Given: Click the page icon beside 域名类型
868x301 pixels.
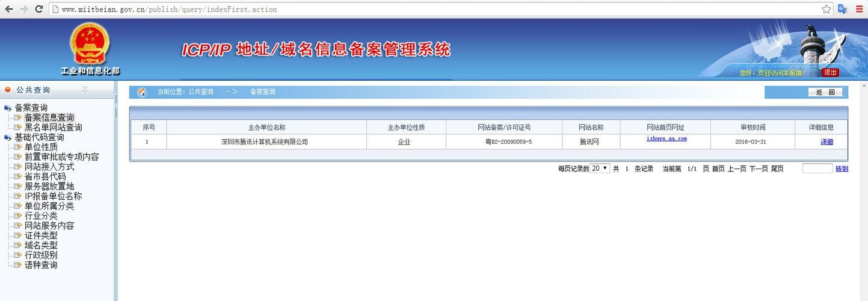Looking at the screenshot, I should coord(17,245).
